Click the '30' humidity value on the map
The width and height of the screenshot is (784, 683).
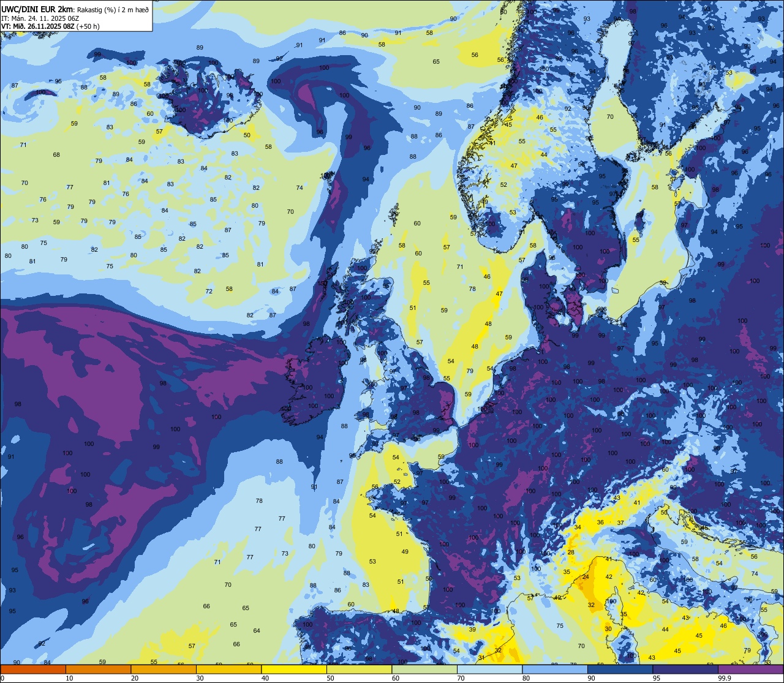pos(608,629)
